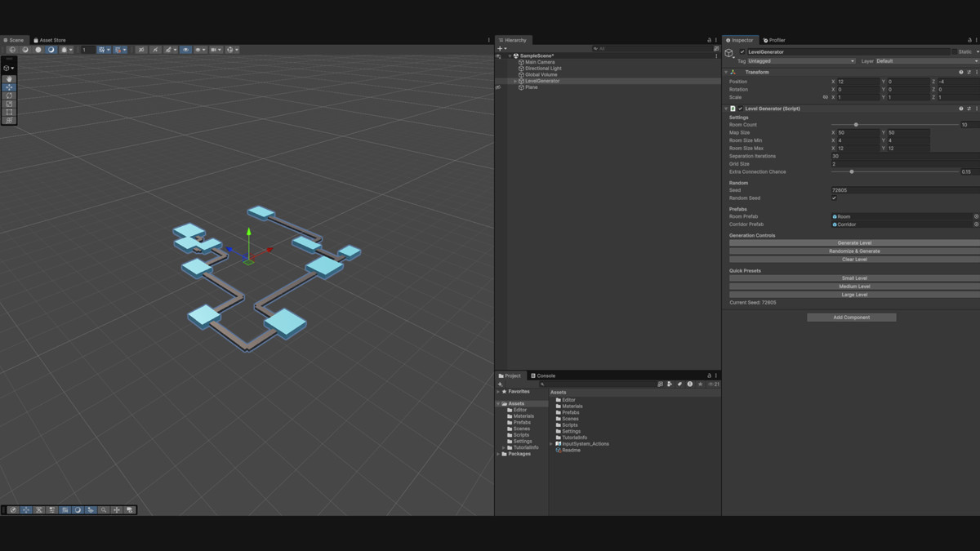Toggle scene lighting icon
Image resolution: width=980 pixels, height=551 pixels.
coord(154,50)
